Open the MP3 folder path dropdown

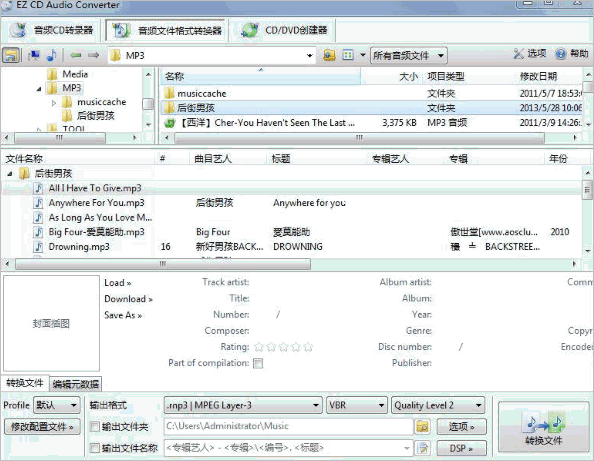[x=310, y=56]
